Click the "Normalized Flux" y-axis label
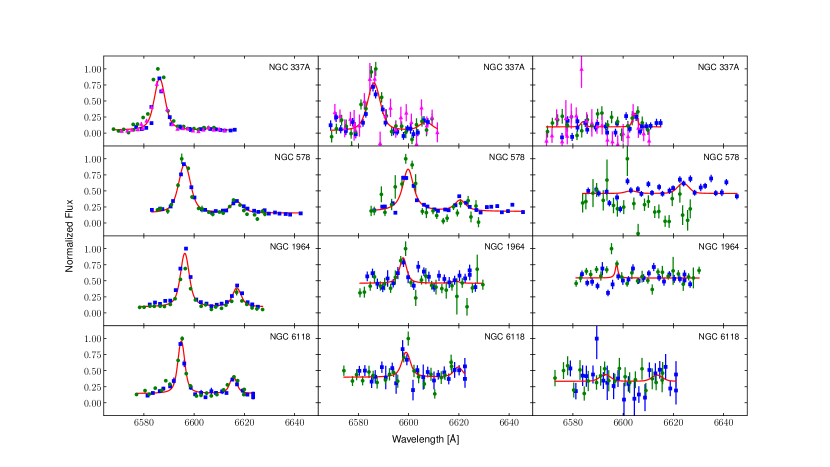This screenshot has height=467, width=830. pos(69,236)
